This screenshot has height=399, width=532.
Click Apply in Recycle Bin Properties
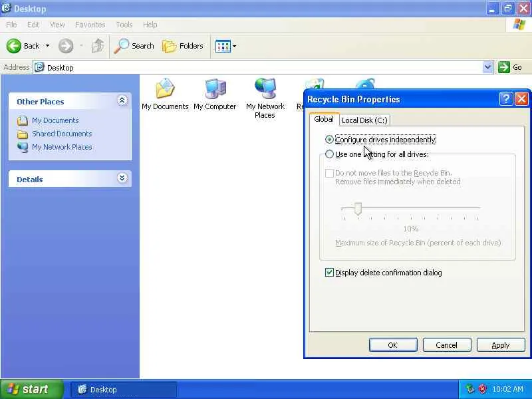501,345
